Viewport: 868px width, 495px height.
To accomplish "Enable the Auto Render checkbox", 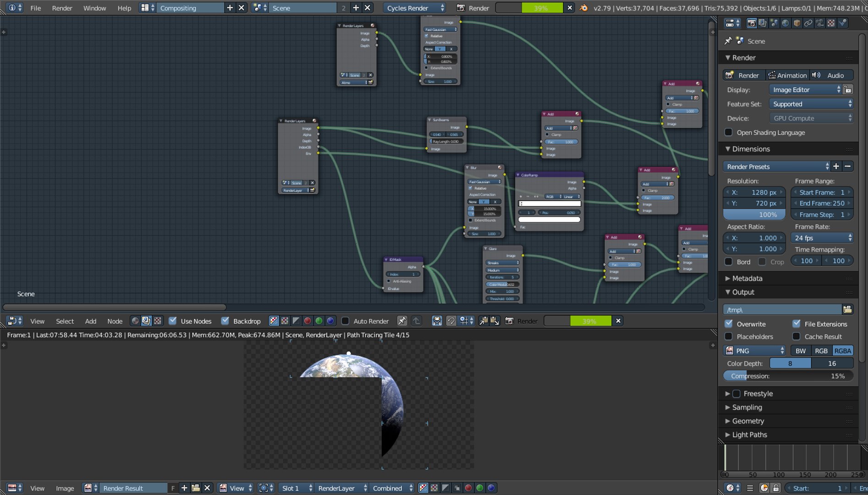I will (346, 321).
